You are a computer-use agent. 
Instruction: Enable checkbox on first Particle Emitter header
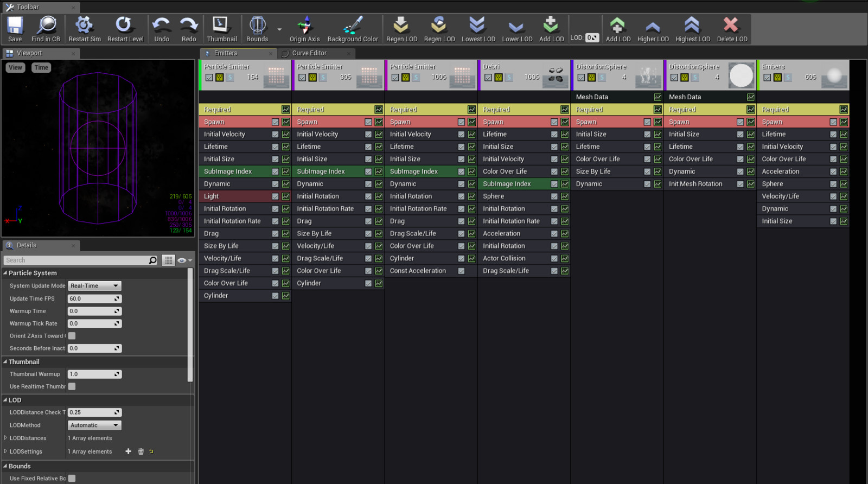click(x=209, y=78)
